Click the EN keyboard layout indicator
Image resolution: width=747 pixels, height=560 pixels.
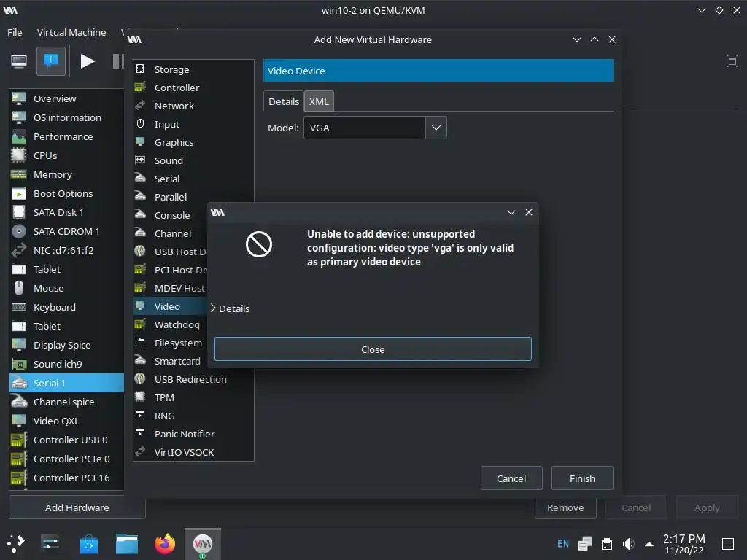tap(563, 544)
